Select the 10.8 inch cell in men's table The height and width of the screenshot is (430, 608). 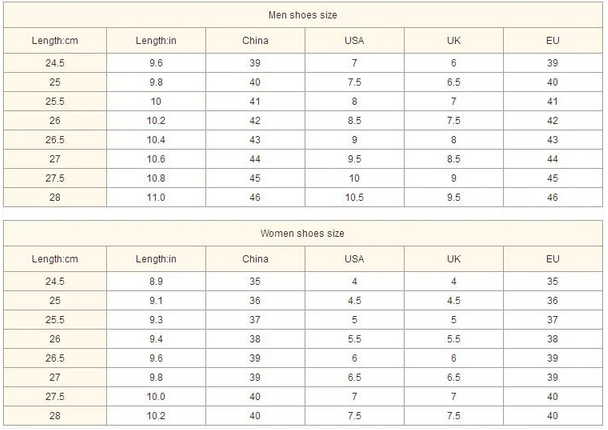click(155, 179)
